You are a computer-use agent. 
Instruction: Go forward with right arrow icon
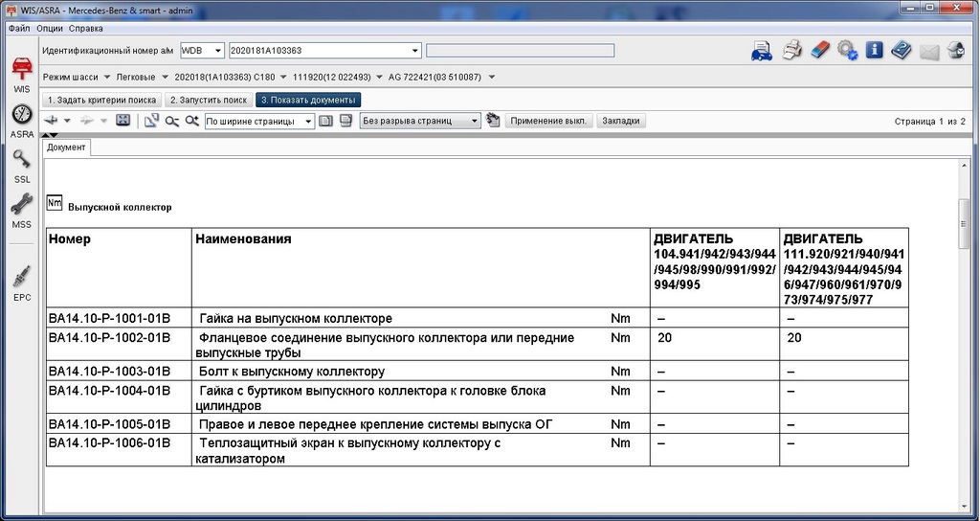tap(87, 121)
